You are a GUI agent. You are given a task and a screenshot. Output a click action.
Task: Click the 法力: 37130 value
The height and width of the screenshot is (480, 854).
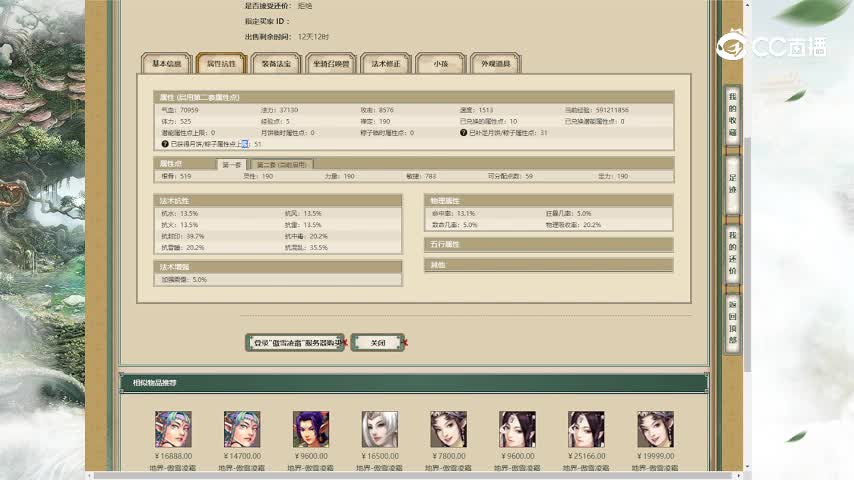[x=279, y=110]
